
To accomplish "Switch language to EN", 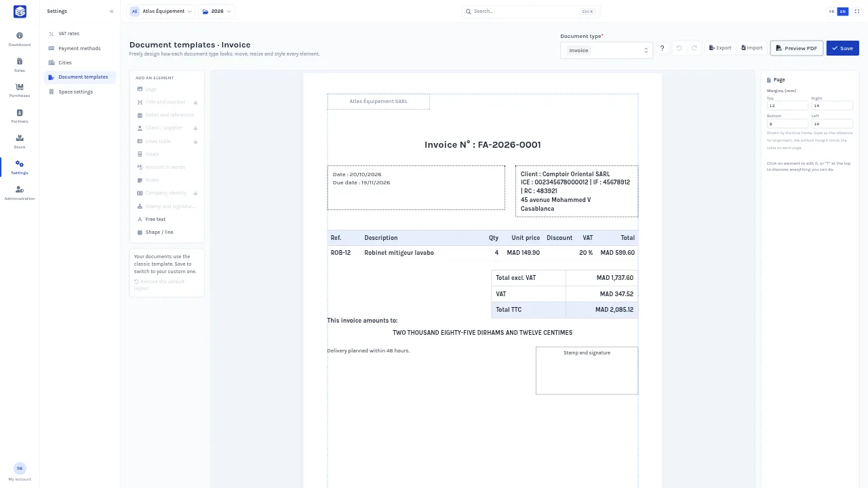I will 843,12.
